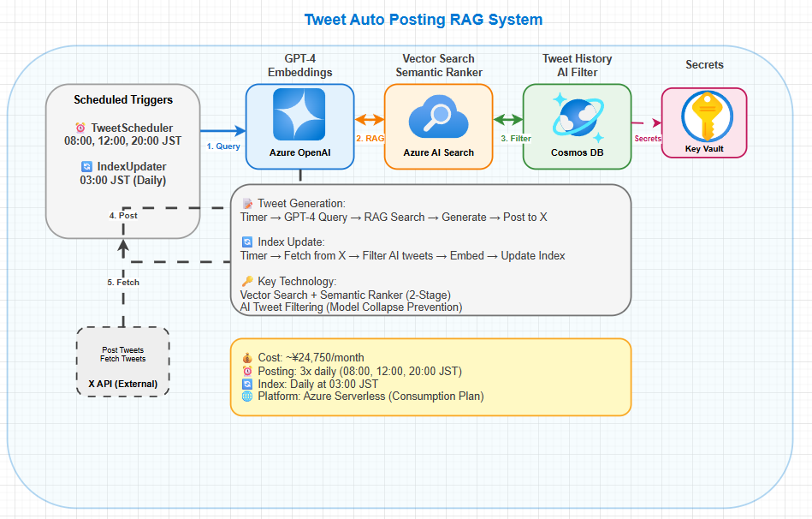
Task: Select the Scheduled Triggers heading
Action: (123, 99)
